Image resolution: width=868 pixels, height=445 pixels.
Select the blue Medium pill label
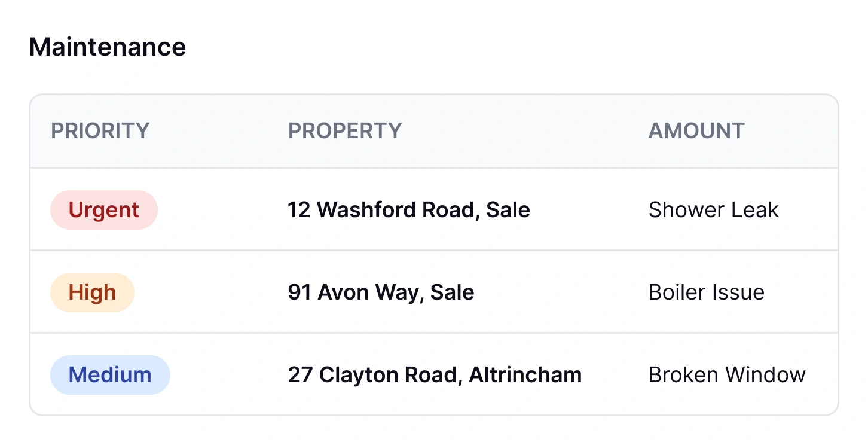coord(110,374)
